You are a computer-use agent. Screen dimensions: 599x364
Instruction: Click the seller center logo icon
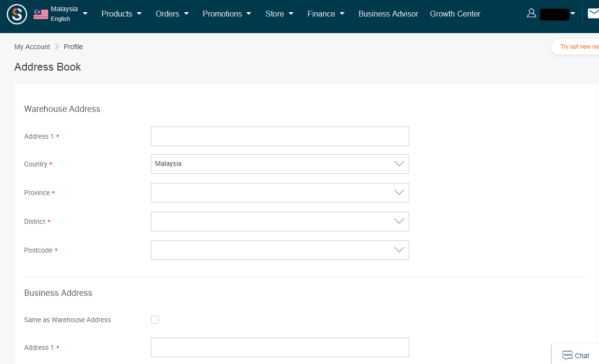(x=17, y=14)
